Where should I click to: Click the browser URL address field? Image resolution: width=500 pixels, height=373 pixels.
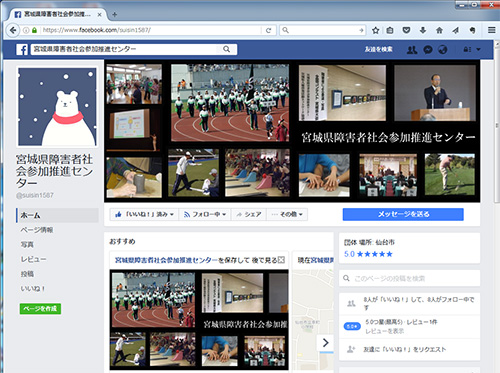tap(152, 30)
